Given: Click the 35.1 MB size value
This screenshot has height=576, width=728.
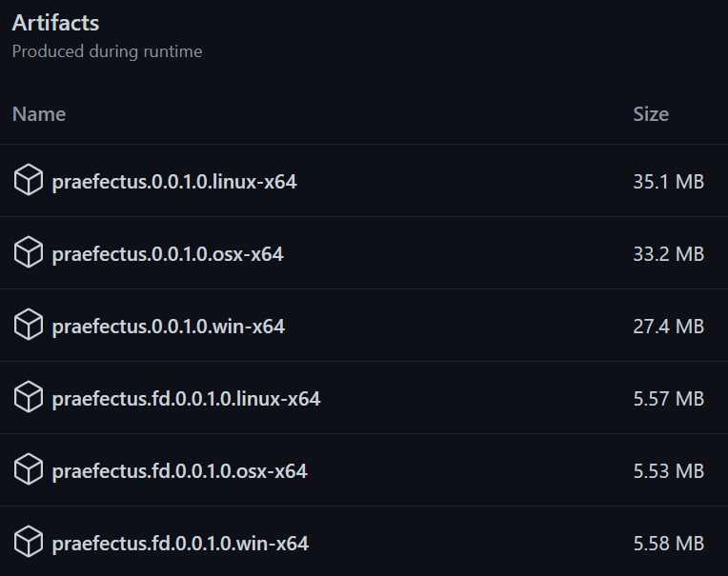Looking at the screenshot, I should pos(669,181).
